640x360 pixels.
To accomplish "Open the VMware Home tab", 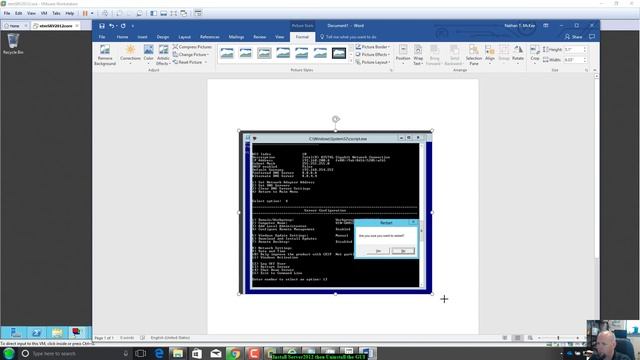I will pos(14,26).
